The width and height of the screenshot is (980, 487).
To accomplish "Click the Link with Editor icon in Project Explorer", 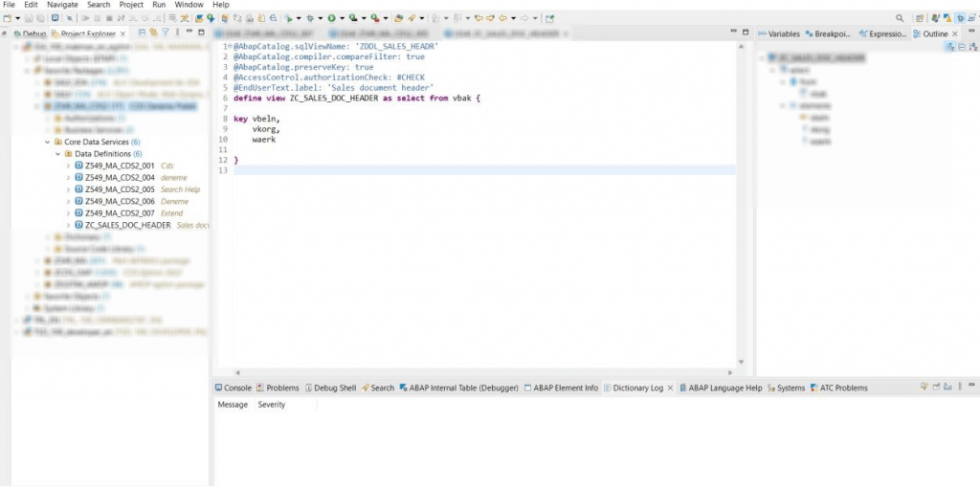I will tap(154, 32).
